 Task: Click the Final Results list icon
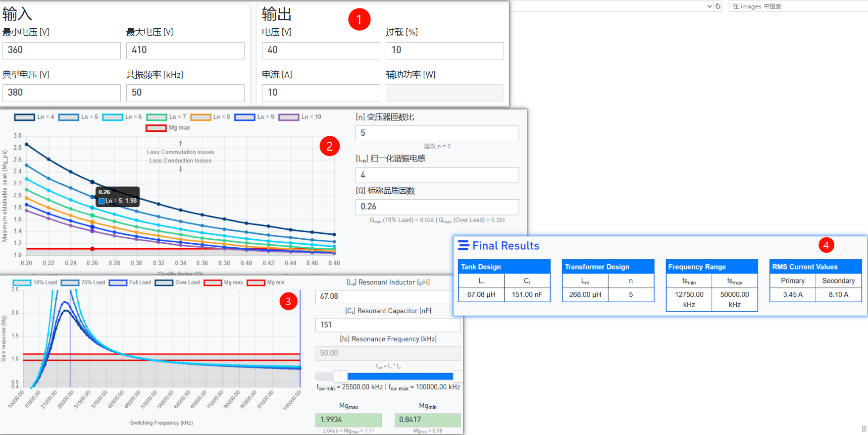[463, 246]
